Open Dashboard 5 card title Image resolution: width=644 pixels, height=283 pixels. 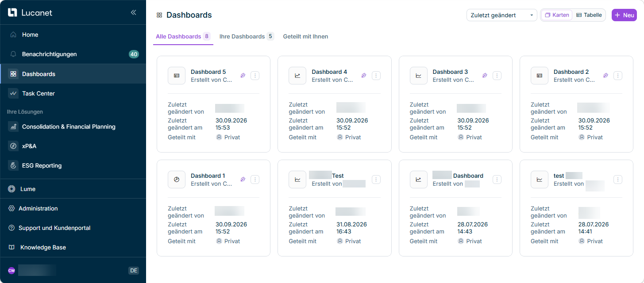click(208, 72)
